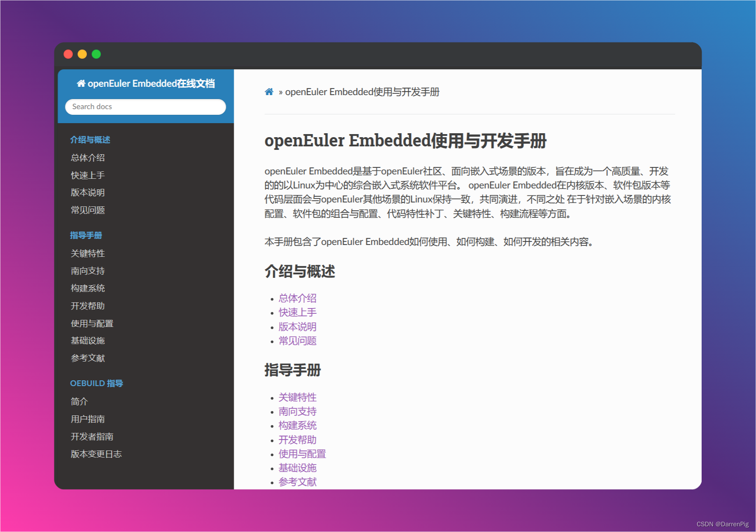The width and height of the screenshot is (756, 532).
Task: Follow the 构建系统 link in content
Action: 297,426
